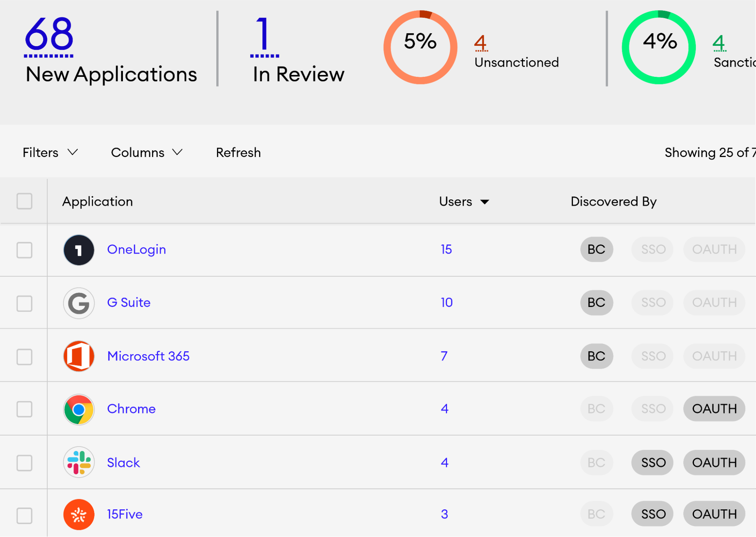Click the BC badge in Chrome row
Viewport: 756px width, 537px height.
pos(596,409)
